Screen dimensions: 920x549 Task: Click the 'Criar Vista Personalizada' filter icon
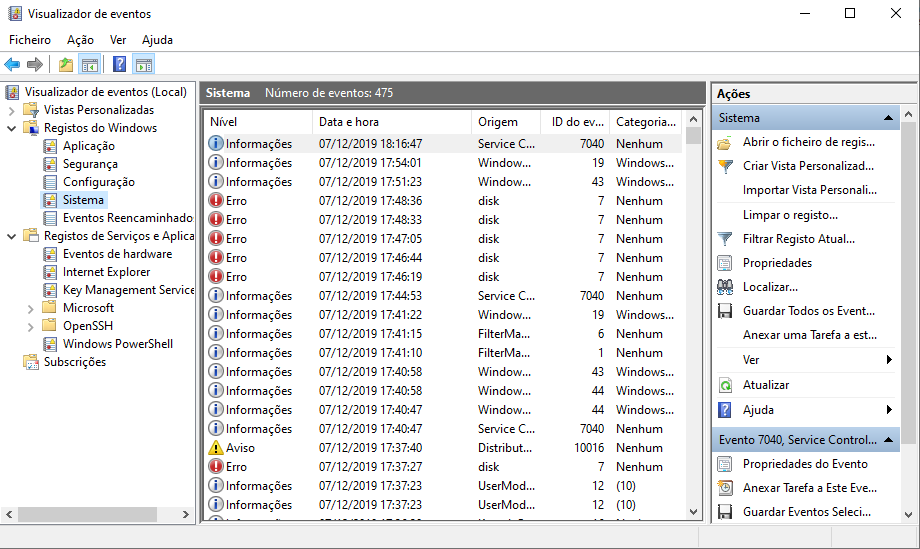pos(725,167)
